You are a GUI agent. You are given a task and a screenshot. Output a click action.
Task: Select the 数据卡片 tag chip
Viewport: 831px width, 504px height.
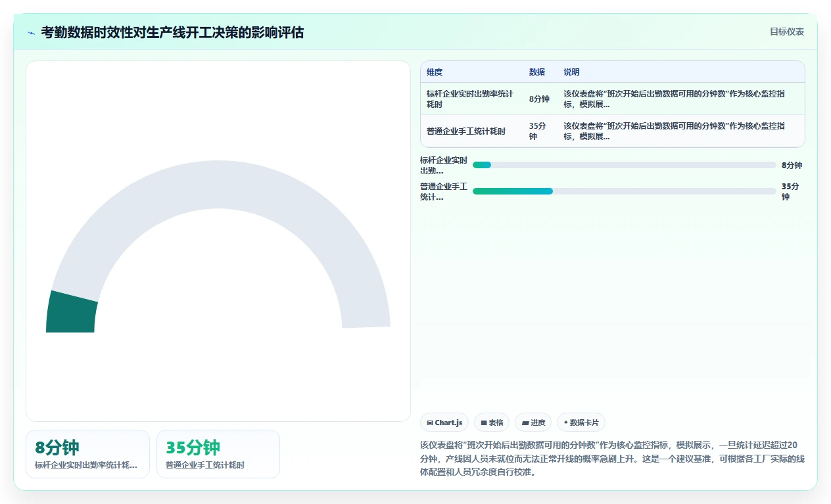pos(581,423)
